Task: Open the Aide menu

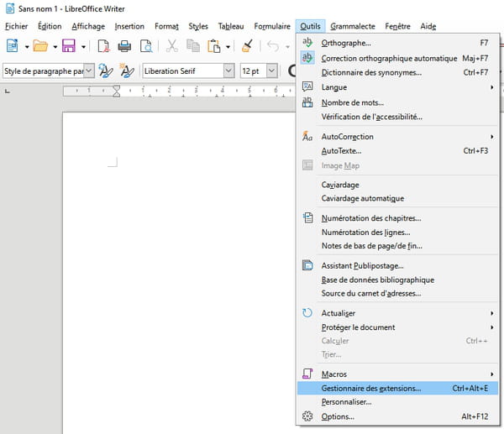Action: click(x=428, y=26)
